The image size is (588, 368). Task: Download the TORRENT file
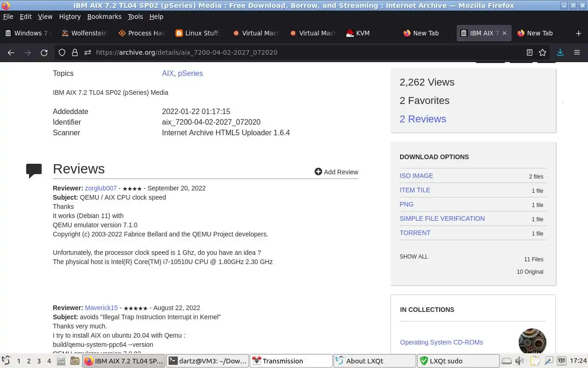[415, 233]
